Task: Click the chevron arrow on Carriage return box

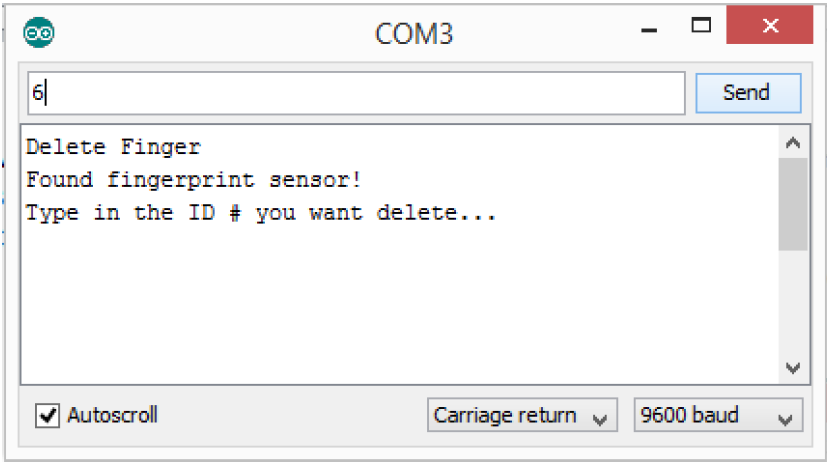Action: [x=600, y=420]
